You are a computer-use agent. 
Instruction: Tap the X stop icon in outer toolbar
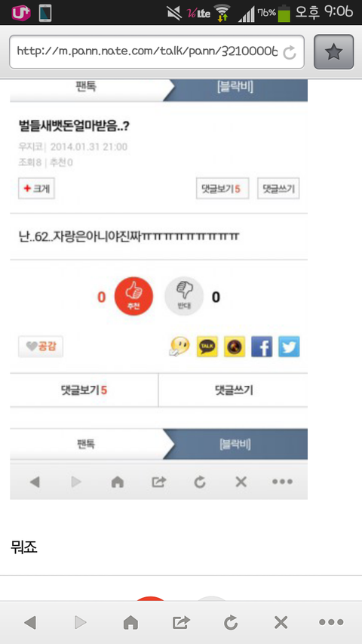coord(281,623)
